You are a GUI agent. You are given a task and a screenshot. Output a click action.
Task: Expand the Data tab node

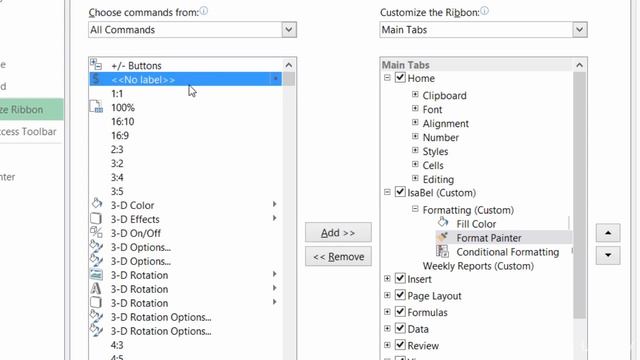[x=387, y=329]
